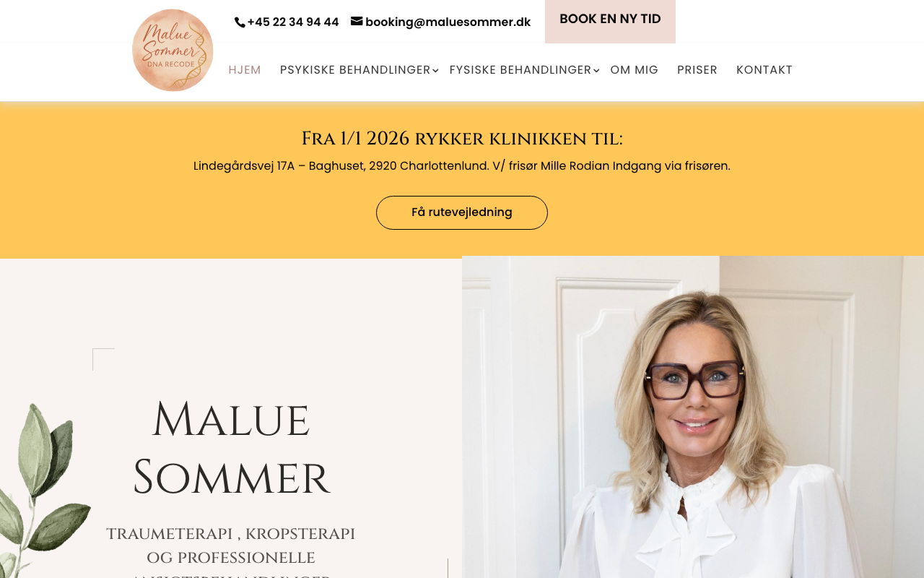Click the phone handset icon

coord(240,22)
